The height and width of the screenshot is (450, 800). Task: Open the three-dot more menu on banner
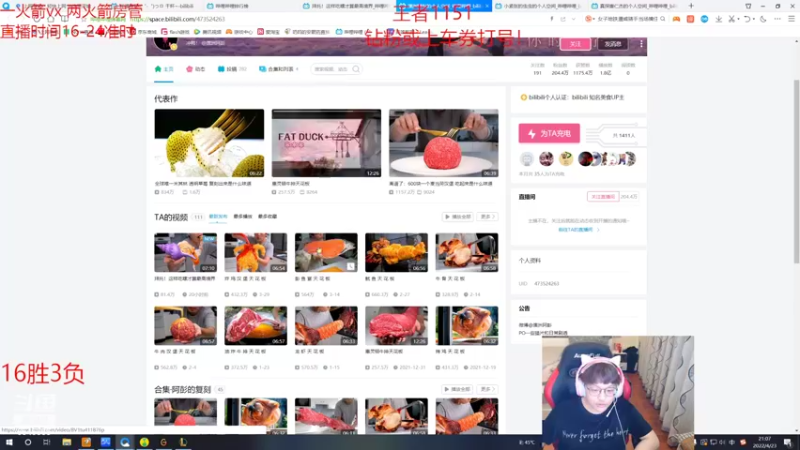641,44
